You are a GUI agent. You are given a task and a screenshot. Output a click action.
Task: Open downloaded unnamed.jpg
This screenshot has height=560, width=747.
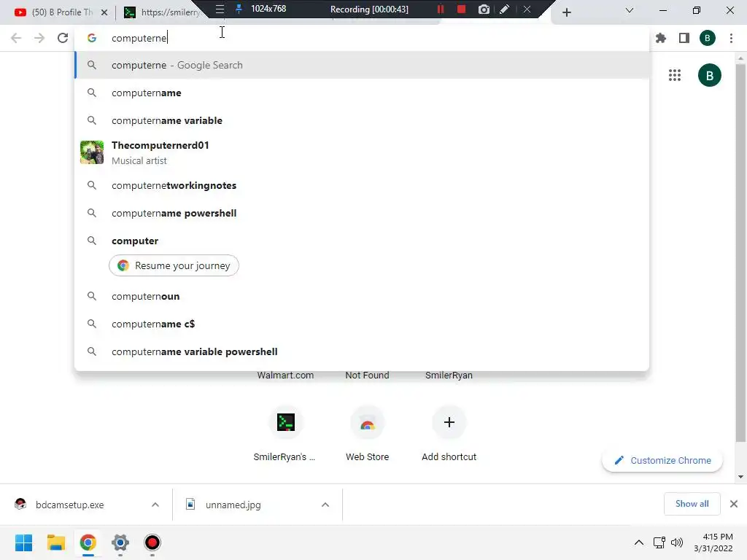[233, 505]
